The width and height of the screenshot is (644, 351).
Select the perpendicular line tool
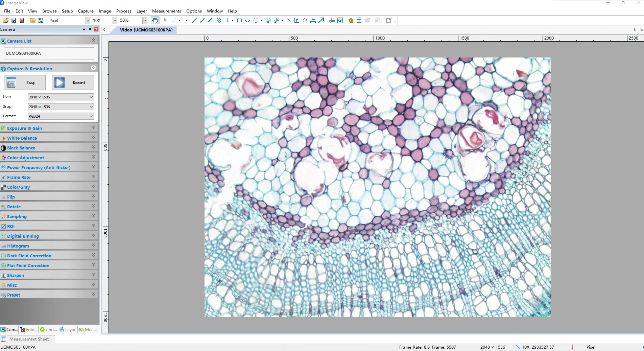(x=228, y=20)
